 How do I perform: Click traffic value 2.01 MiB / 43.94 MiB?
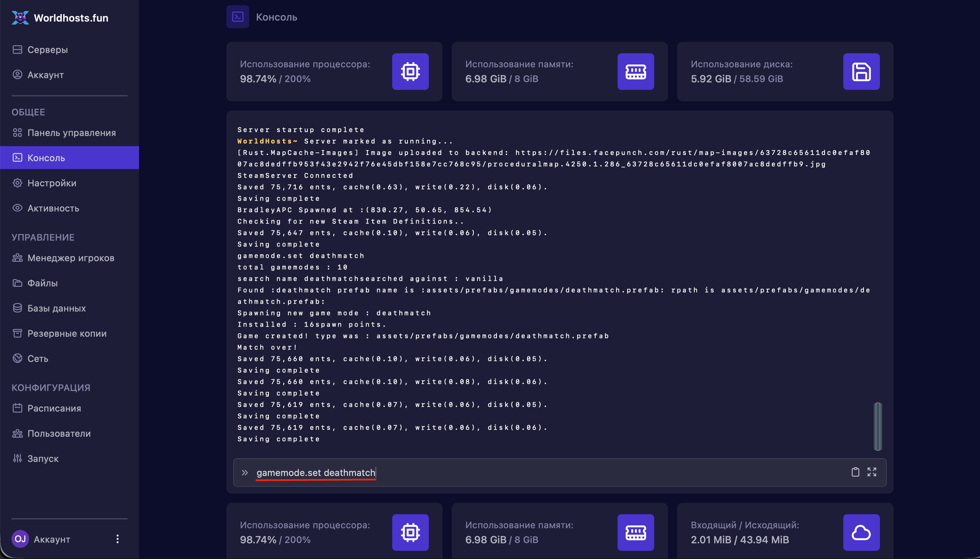(x=740, y=539)
